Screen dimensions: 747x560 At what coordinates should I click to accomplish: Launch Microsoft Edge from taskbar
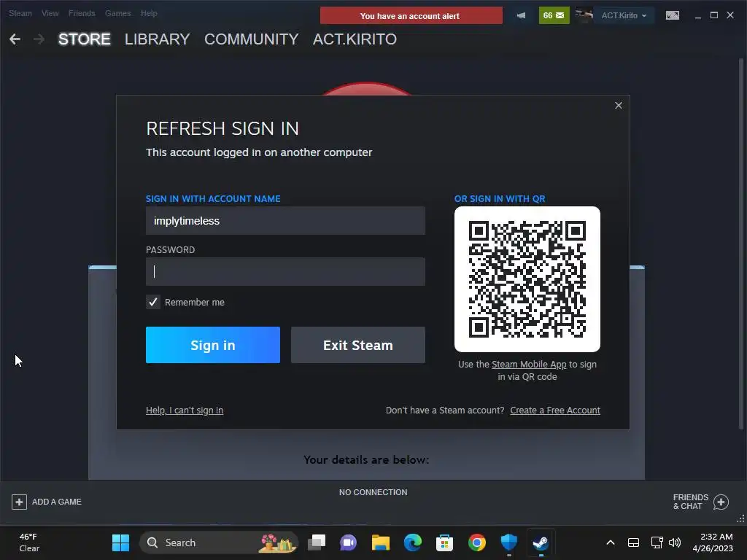pyautogui.click(x=413, y=542)
